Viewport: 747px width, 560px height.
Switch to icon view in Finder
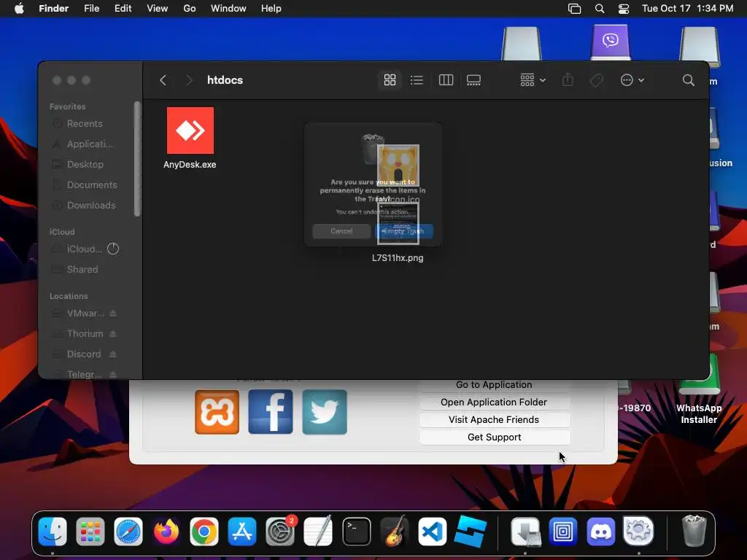click(390, 80)
